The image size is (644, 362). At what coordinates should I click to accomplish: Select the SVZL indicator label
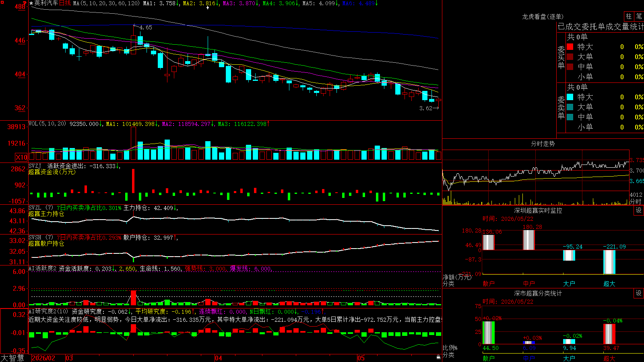point(35,208)
